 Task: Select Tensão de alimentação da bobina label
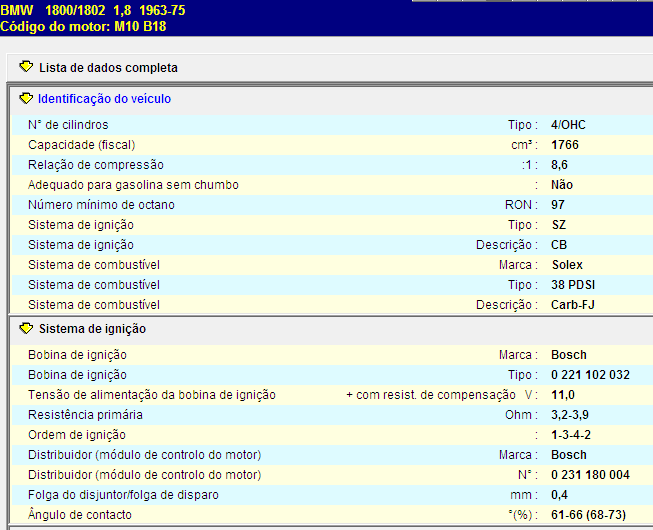(x=152, y=395)
